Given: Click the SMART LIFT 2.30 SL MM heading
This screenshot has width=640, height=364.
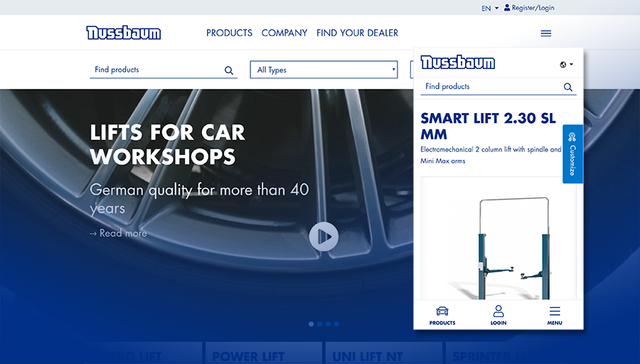Looking at the screenshot, I should coord(488,126).
